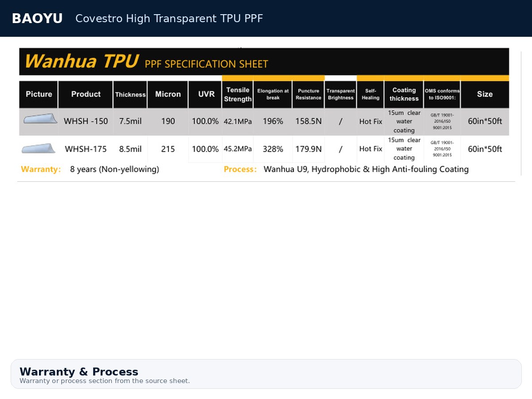Click the 'Process:' label
The image size is (532, 399).
click(240, 169)
